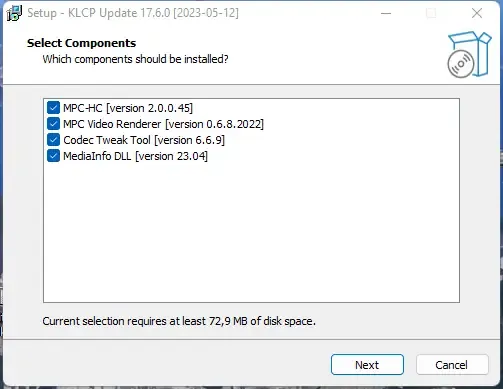This screenshot has width=503, height=389.
Task: Select the MediaInfo DLL version 23.04 label
Action: coord(135,156)
